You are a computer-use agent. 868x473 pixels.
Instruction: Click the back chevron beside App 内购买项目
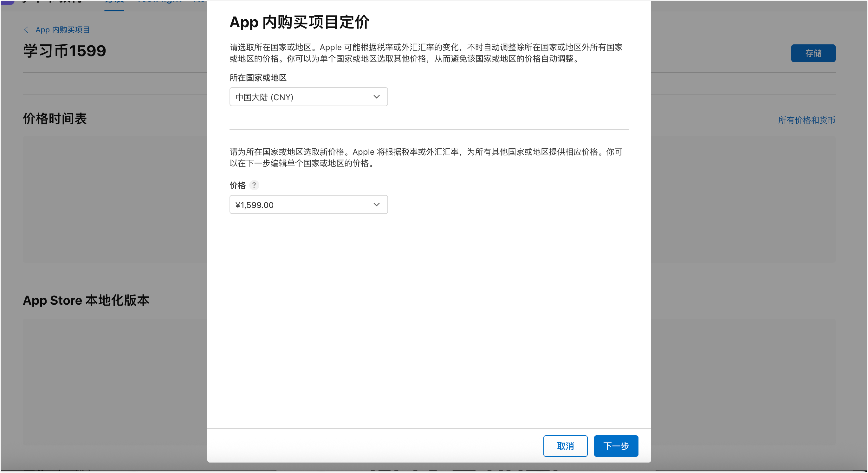point(26,30)
